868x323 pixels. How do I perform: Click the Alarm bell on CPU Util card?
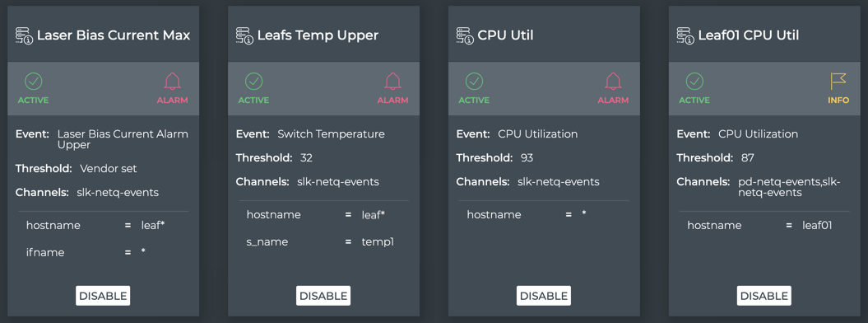coord(613,82)
